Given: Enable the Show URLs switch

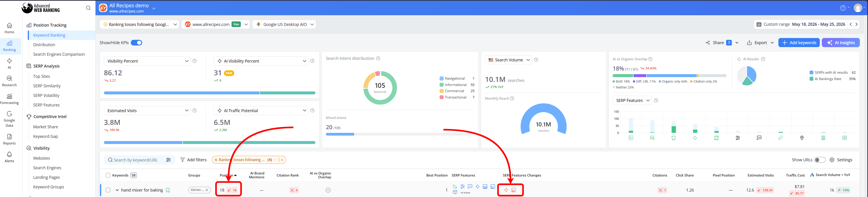Looking at the screenshot, I should (x=820, y=160).
